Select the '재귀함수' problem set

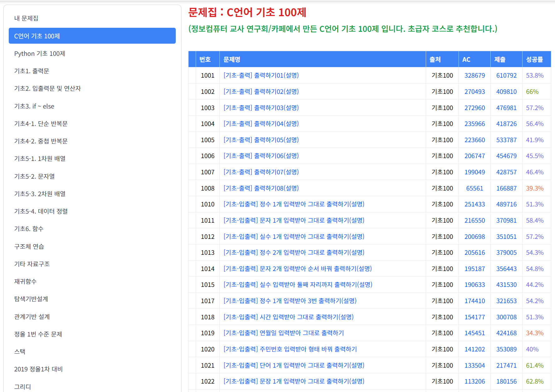tap(25, 282)
